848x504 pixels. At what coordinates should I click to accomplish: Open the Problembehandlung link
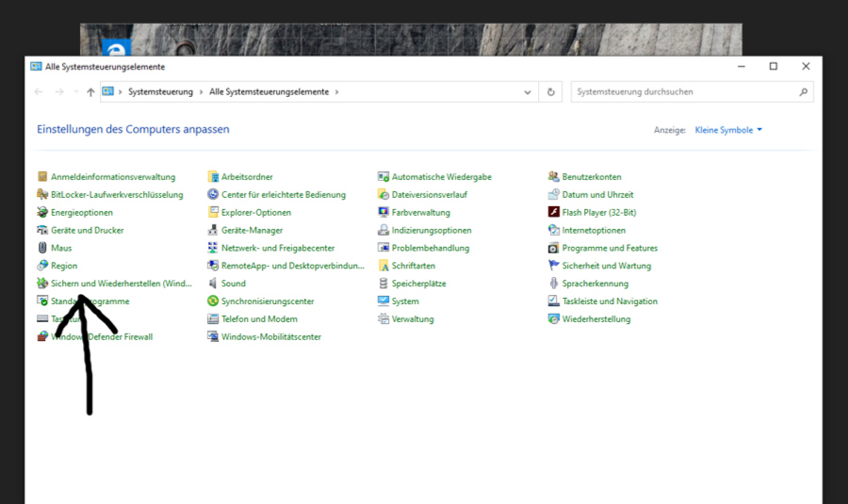click(x=431, y=249)
